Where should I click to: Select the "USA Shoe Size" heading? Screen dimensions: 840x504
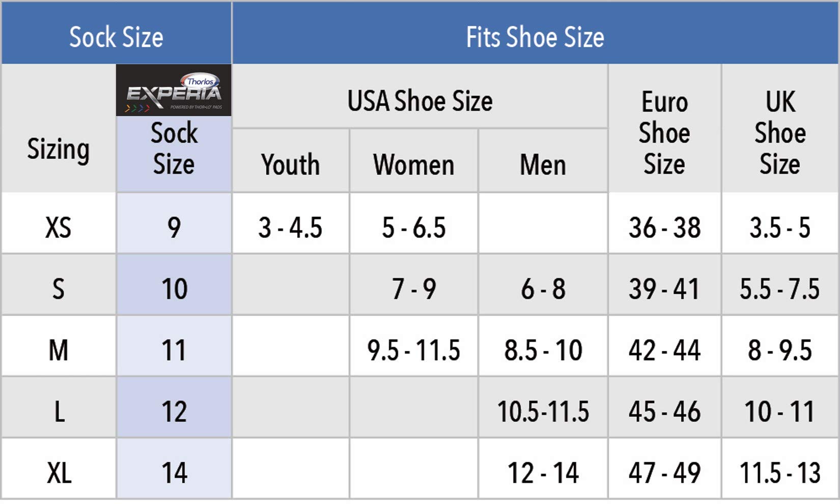click(420, 101)
